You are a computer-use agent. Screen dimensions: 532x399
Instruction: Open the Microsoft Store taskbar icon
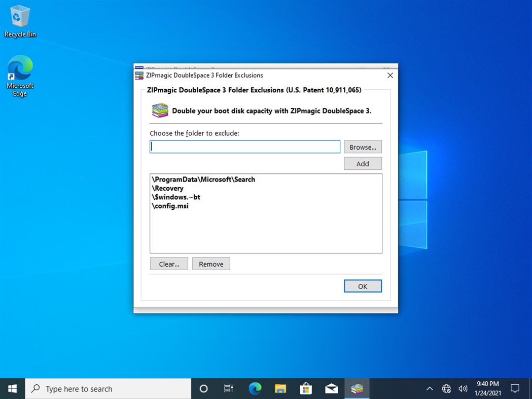pyautogui.click(x=306, y=388)
